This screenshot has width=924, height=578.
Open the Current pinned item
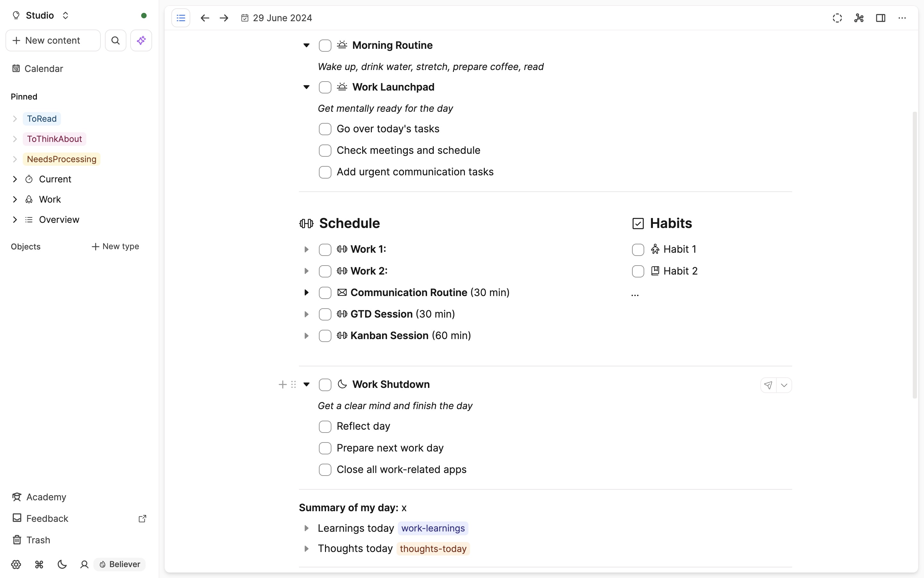[55, 179]
